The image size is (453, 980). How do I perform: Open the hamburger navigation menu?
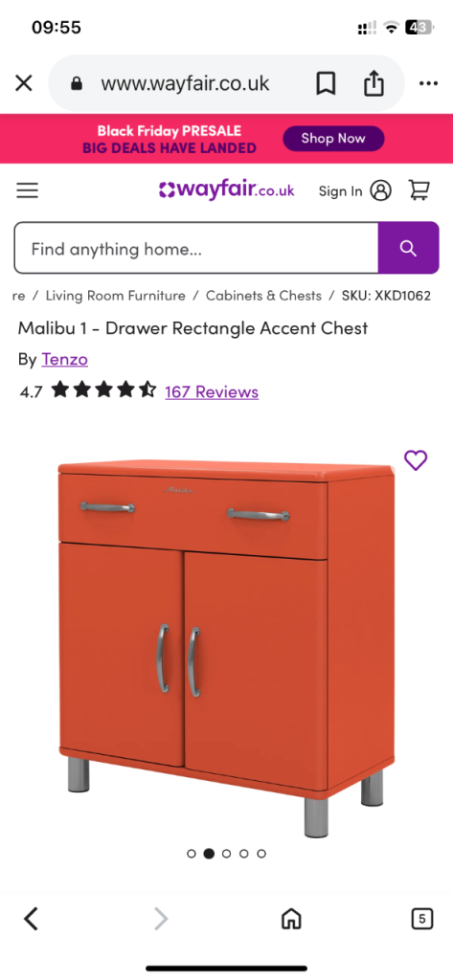pyautogui.click(x=28, y=190)
